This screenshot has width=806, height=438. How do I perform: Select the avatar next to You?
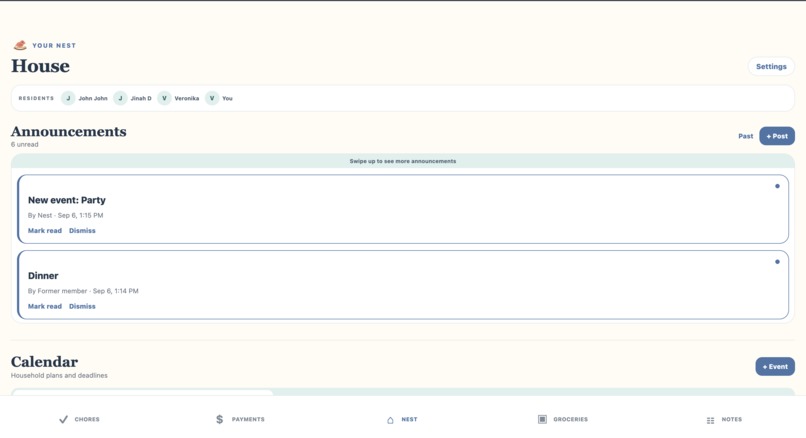point(212,98)
